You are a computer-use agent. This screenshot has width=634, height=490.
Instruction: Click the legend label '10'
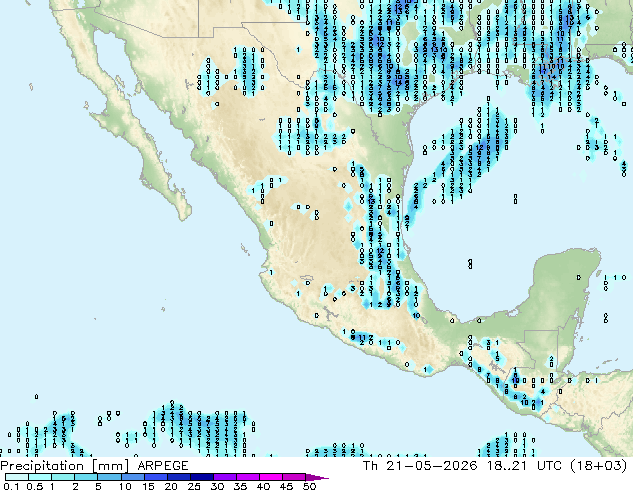[x=125, y=486]
